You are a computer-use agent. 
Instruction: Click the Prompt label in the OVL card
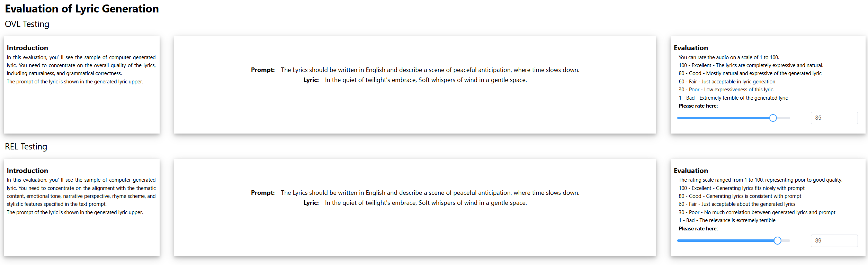pyautogui.click(x=263, y=70)
